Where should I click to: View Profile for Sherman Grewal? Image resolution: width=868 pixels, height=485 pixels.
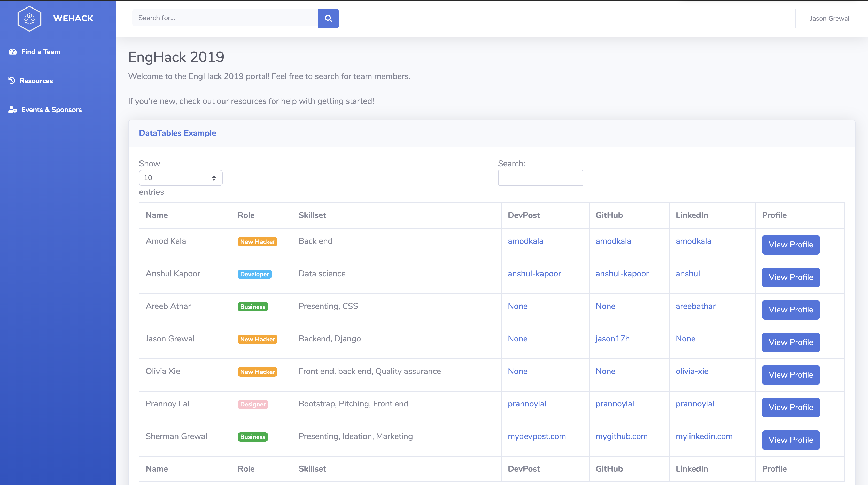pos(791,440)
